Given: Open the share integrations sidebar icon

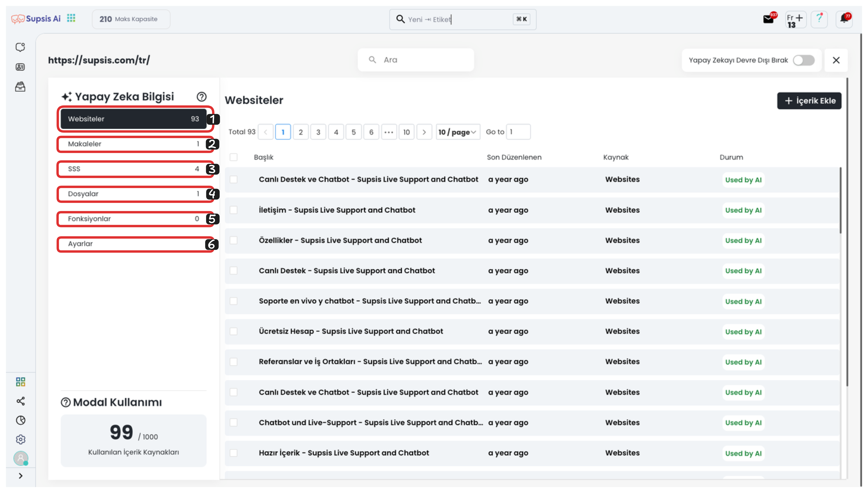Looking at the screenshot, I should [x=20, y=401].
